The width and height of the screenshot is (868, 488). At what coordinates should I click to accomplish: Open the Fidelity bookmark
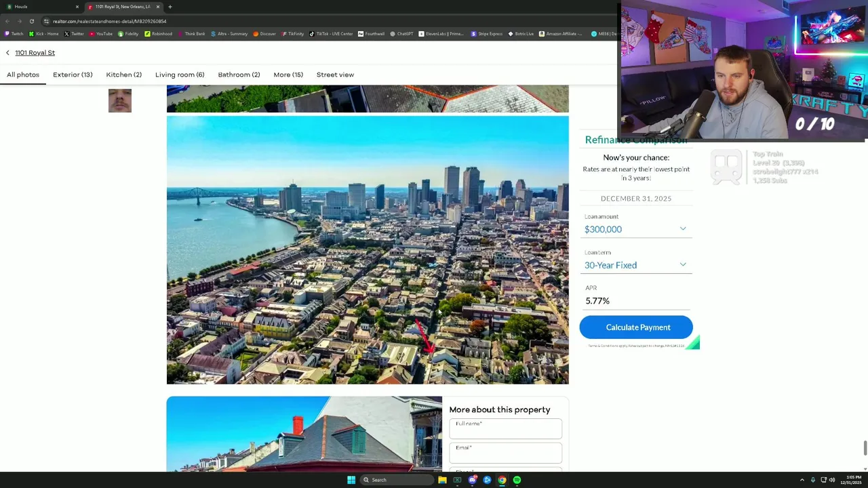tap(128, 34)
